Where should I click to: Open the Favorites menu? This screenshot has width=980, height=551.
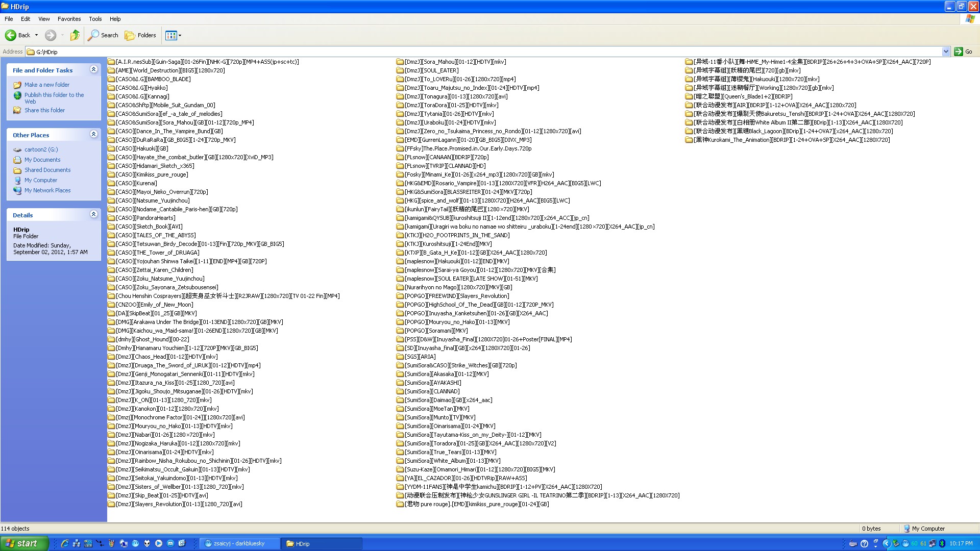pyautogui.click(x=69, y=19)
